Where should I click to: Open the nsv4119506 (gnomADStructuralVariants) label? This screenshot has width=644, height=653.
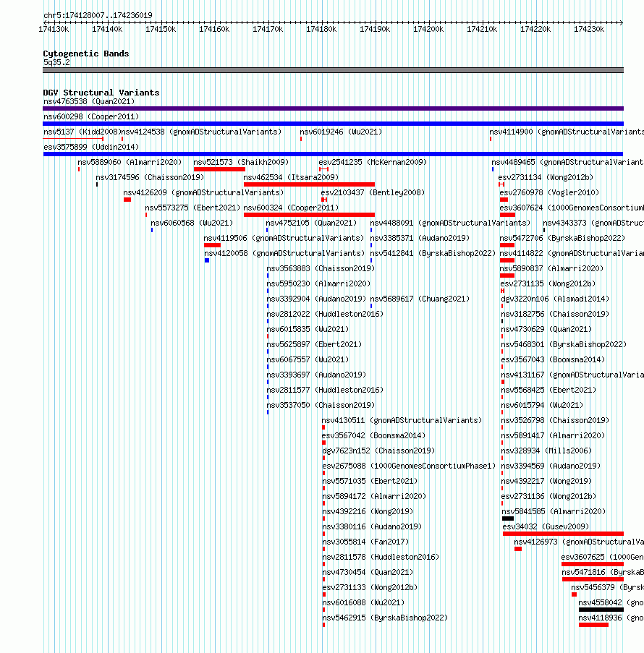(x=284, y=238)
